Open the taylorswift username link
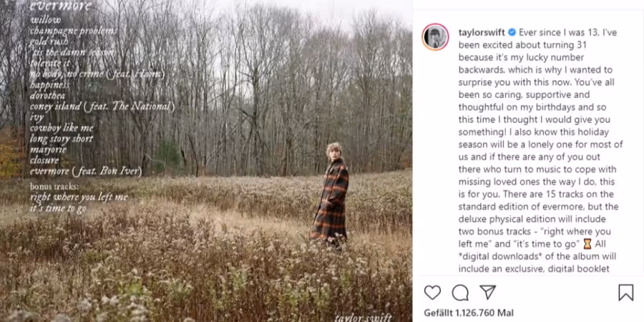Viewport: 644px width, 322px height. (x=482, y=32)
